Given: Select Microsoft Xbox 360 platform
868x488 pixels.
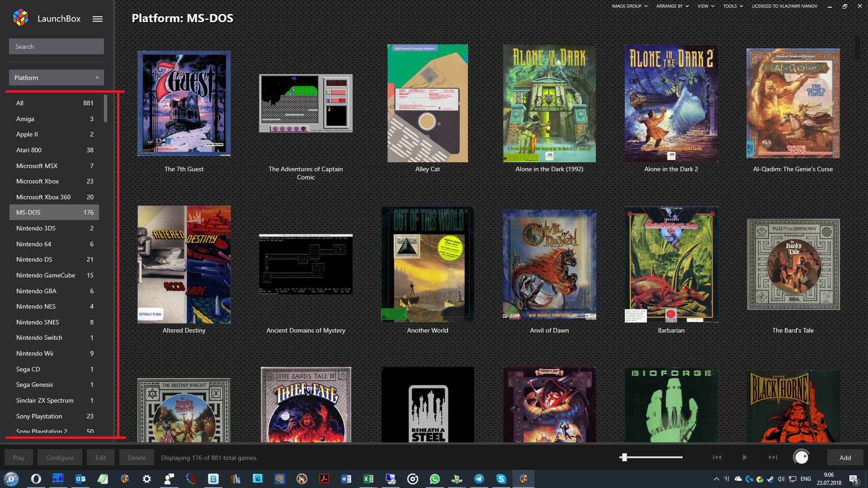Looking at the screenshot, I should pyautogui.click(x=54, y=197).
